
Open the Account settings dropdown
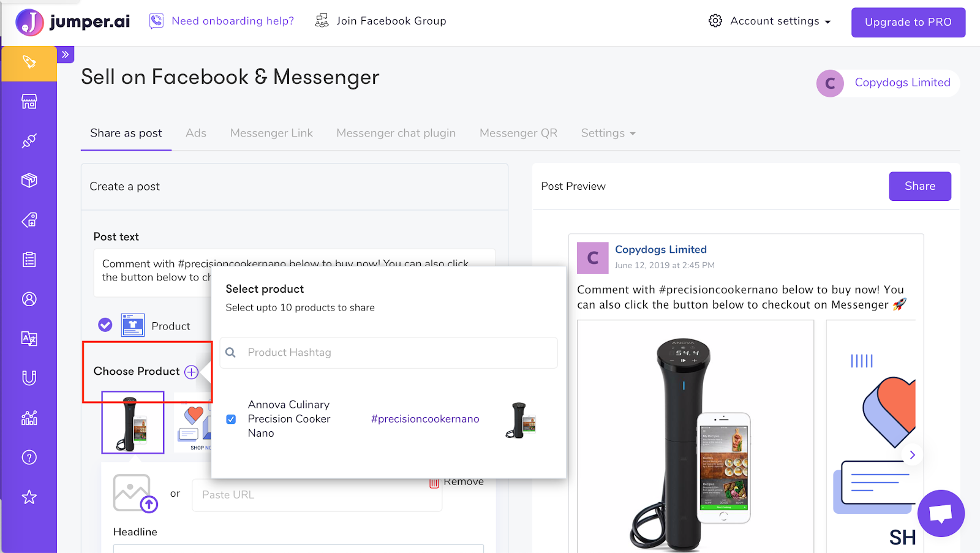(x=769, y=21)
